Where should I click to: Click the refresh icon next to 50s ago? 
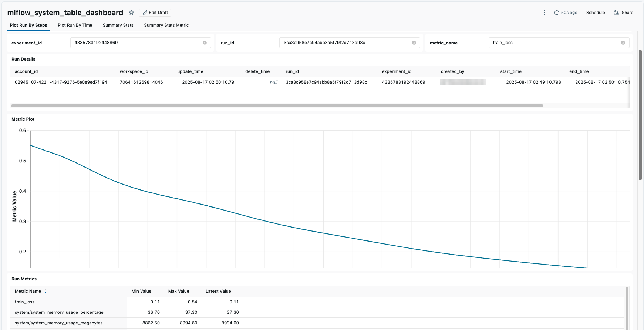(556, 13)
